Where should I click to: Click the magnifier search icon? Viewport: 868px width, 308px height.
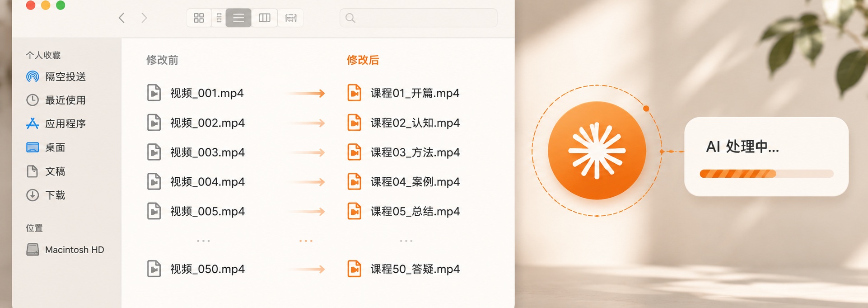click(350, 18)
